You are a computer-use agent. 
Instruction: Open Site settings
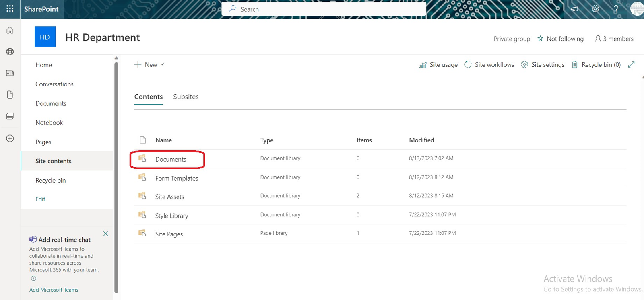tap(543, 64)
